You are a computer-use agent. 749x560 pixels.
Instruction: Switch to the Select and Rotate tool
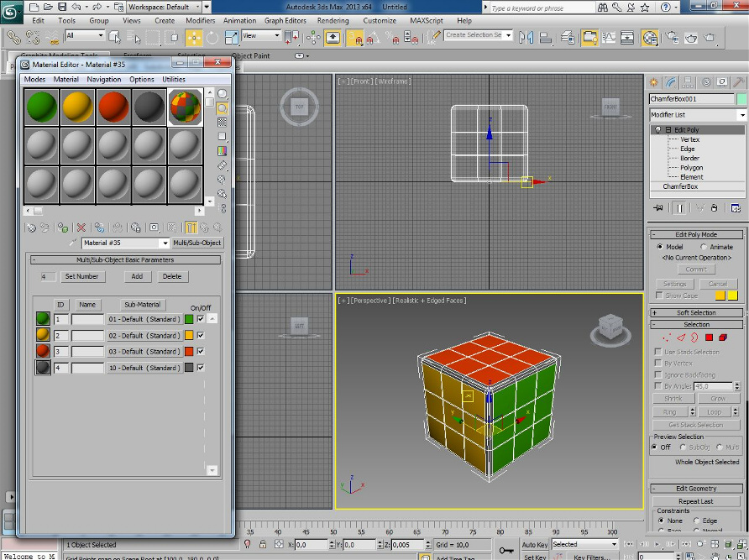coord(212,37)
